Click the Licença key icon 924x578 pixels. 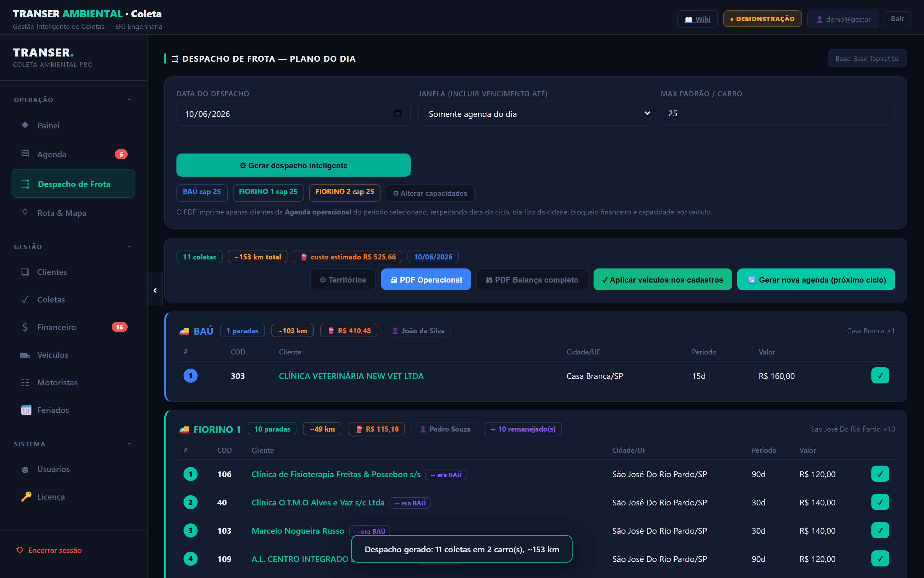pyautogui.click(x=26, y=496)
